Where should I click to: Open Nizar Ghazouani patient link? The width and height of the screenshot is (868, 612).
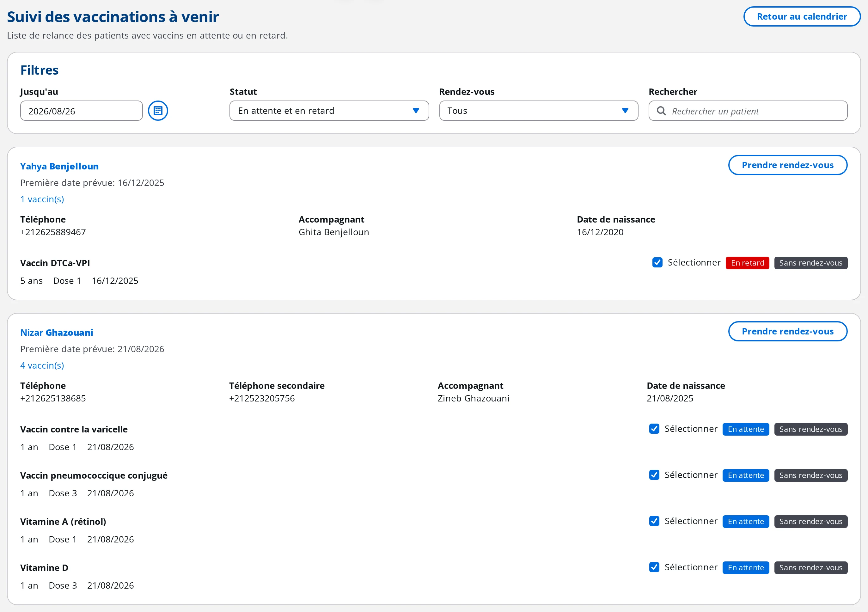click(57, 333)
